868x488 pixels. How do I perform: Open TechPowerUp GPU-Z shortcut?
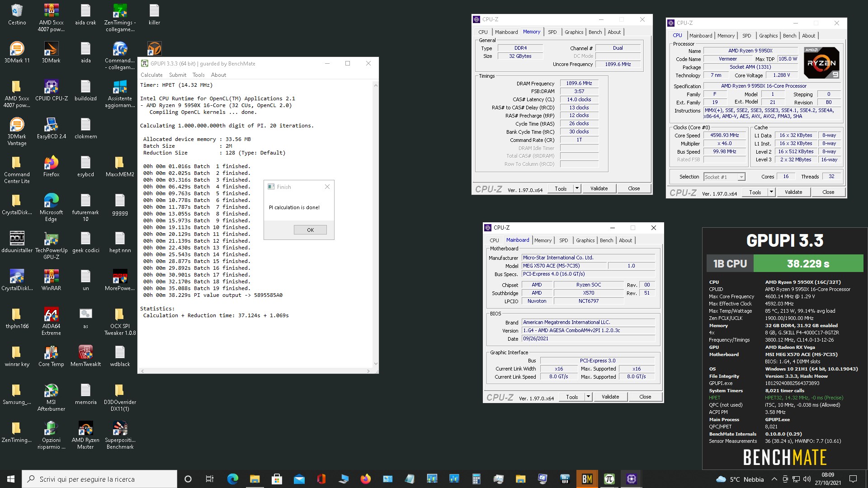point(51,245)
